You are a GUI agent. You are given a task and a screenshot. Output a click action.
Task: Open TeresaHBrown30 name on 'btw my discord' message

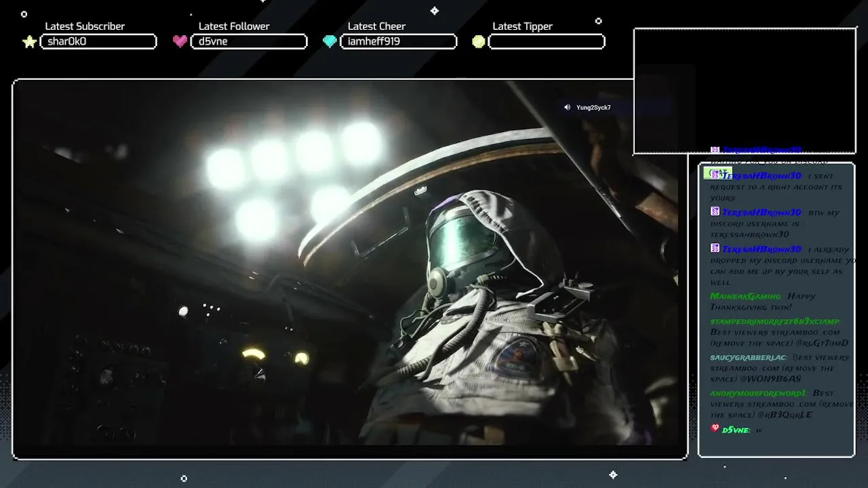click(x=762, y=212)
